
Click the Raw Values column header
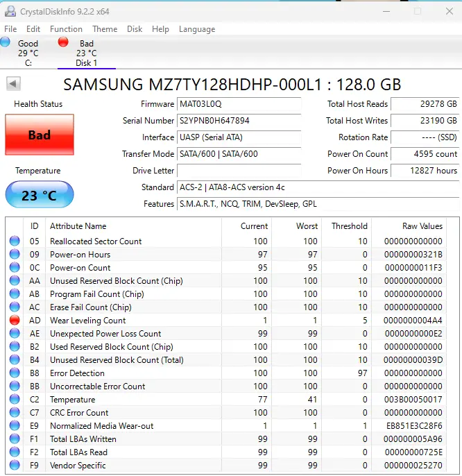[409, 226]
